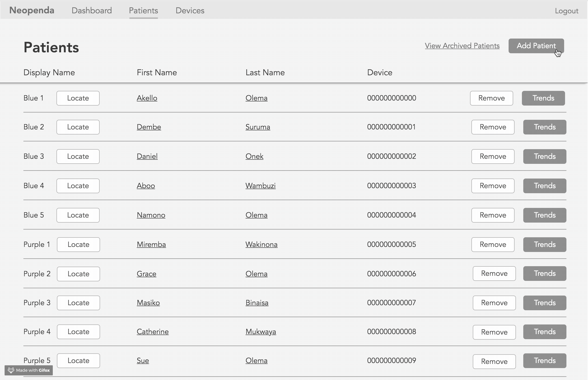The height and width of the screenshot is (380, 588).
Task: Select the Patients navigation tab
Action: (x=143, y=10)
